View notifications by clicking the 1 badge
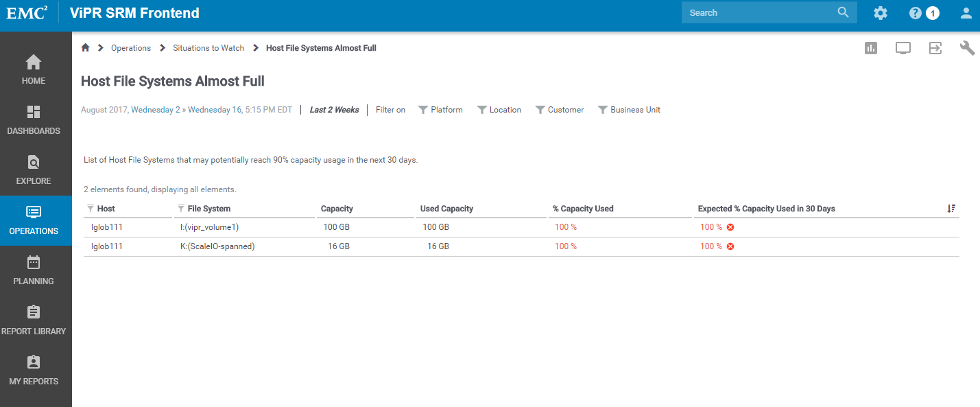This screenshot has width=980, height=407. (933, 12)
